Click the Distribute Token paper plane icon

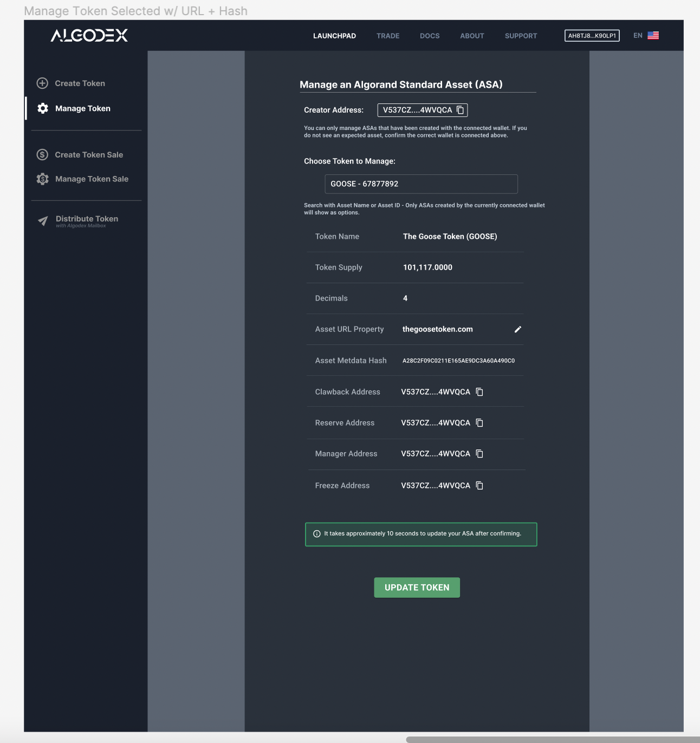pos(43,220)
